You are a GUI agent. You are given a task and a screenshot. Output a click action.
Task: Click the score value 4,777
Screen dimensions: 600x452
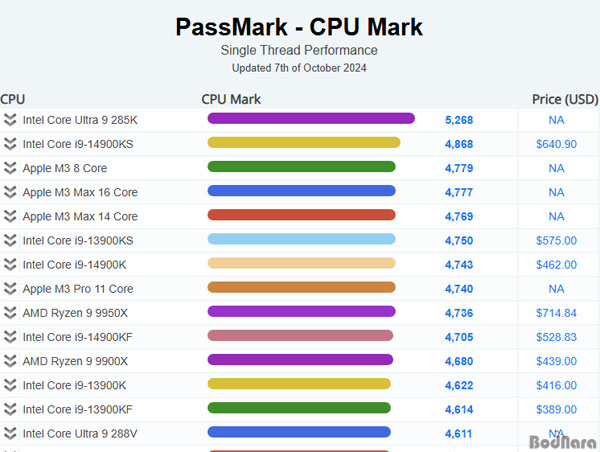pyautogui.click(x=459, y=193)
